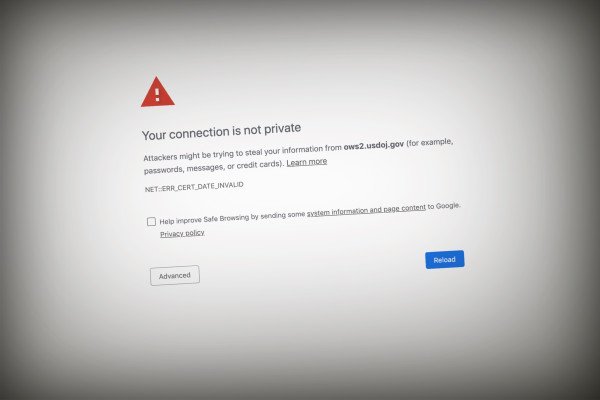Image resolution: width=600 pixels, height=400 pixels.
Task: Open the Learn more link
Action: (x=307, y=162)
